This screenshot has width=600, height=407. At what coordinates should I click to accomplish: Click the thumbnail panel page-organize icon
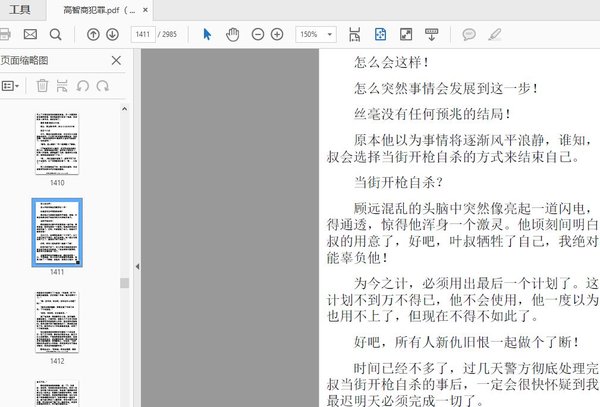[62, 86]
